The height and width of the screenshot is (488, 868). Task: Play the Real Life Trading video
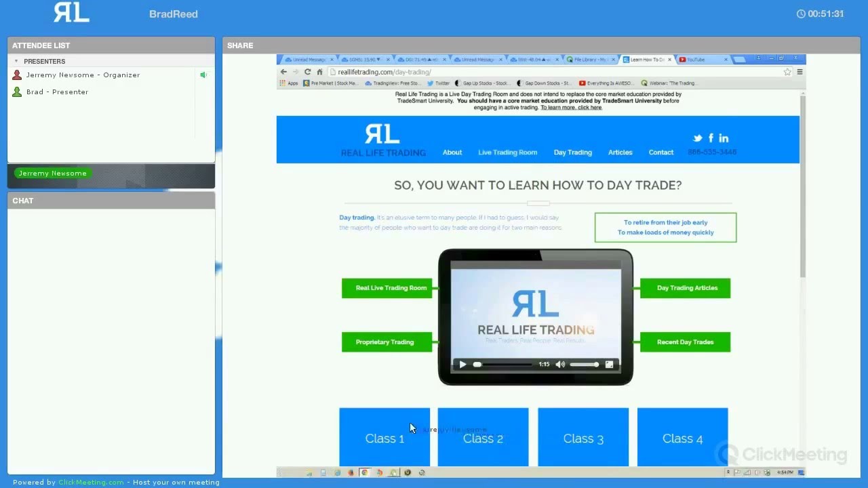pos(462,365)
